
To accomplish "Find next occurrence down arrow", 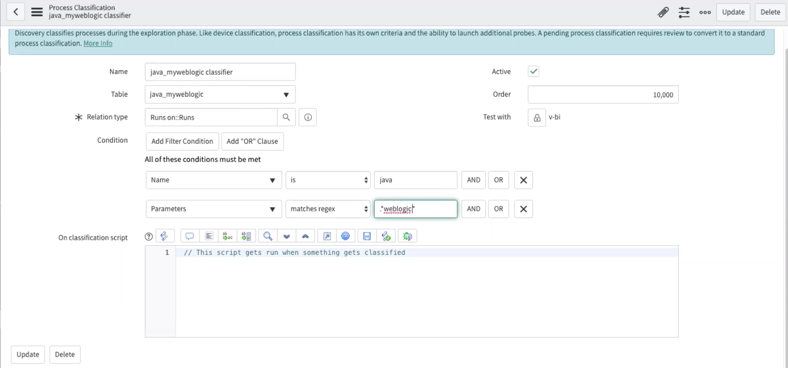I will pos(286,236).
